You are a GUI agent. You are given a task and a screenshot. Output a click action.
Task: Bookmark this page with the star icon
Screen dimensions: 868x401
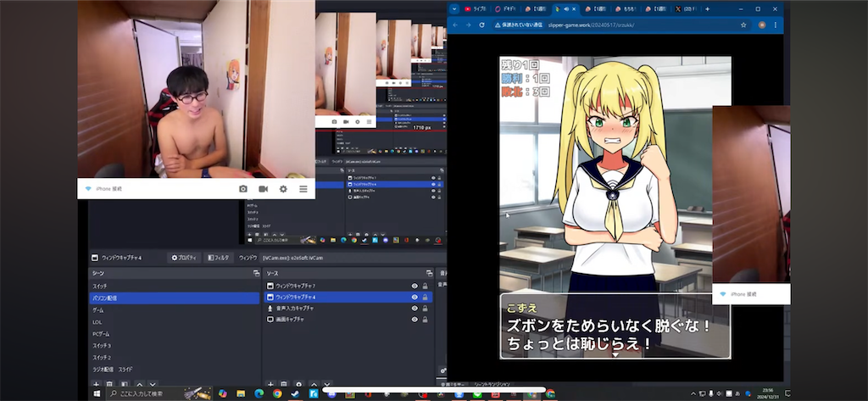[743, 25]
